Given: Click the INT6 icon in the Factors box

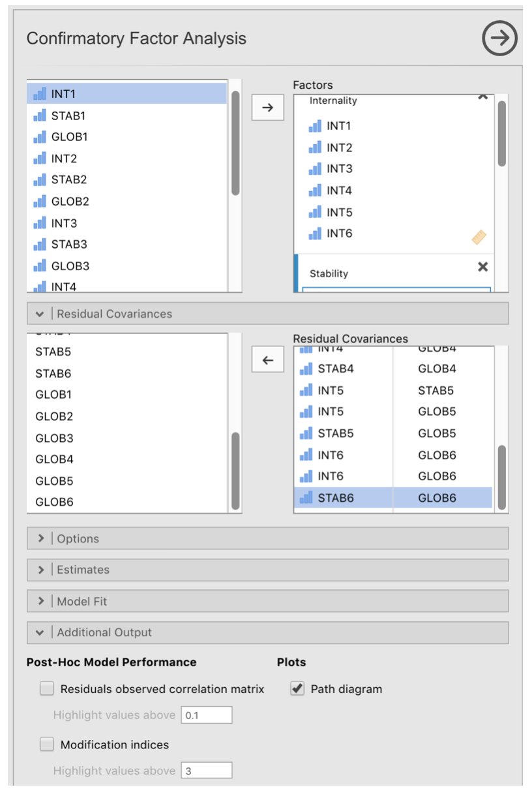Looking at the screenshot, I should coord(315,233).
